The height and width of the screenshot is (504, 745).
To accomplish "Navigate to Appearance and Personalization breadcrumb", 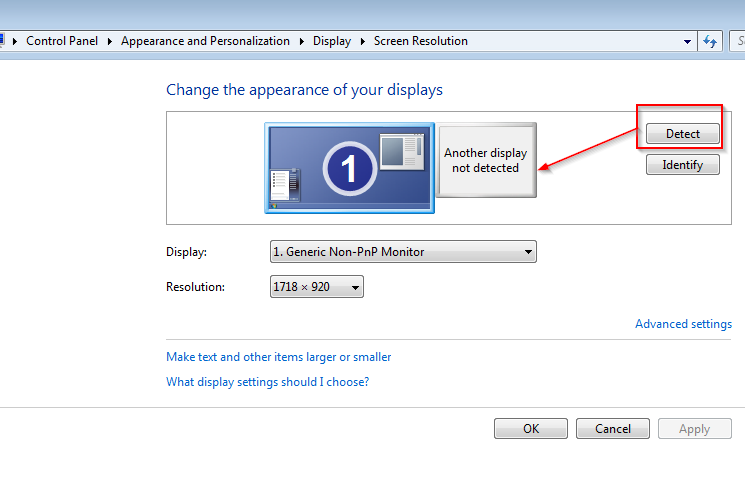I will coord(205,42).
